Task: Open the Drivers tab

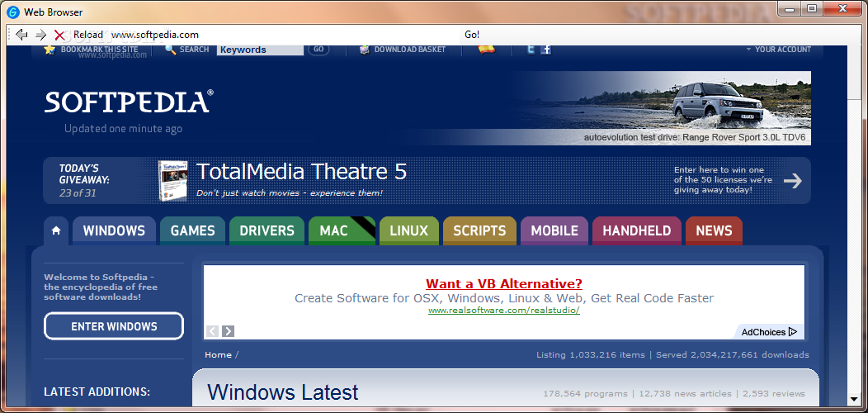Action: click(267, 230)
